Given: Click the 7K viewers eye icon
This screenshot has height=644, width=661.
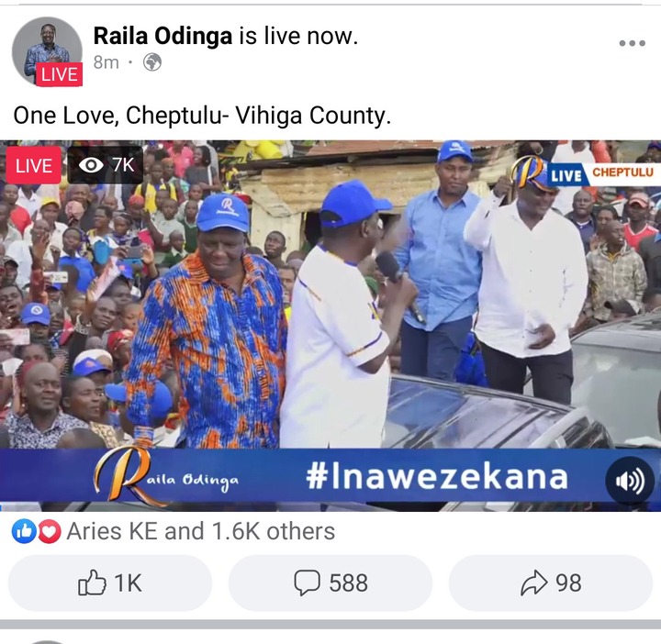Looking at the screenshot, I should (x=91, y=165).
